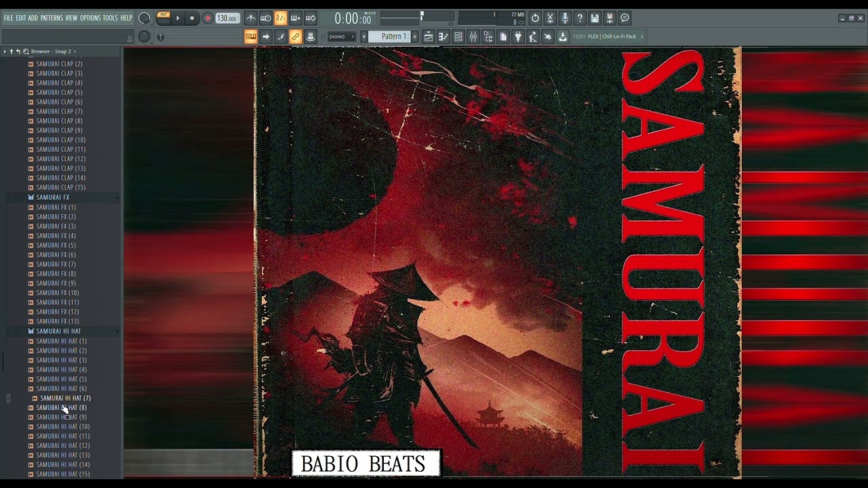Select SAMURAI FX (5) sample
Image resolution: width=868 pixels, height=488 pixels.
56,245
